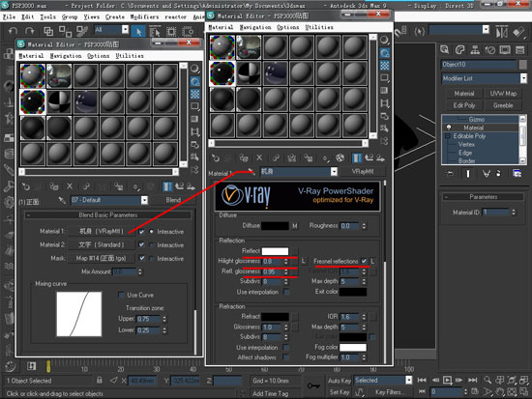Viewport: 532px width, 399px height.
Task: Open the Modifier List dropdown
Action: click(523, 78)
